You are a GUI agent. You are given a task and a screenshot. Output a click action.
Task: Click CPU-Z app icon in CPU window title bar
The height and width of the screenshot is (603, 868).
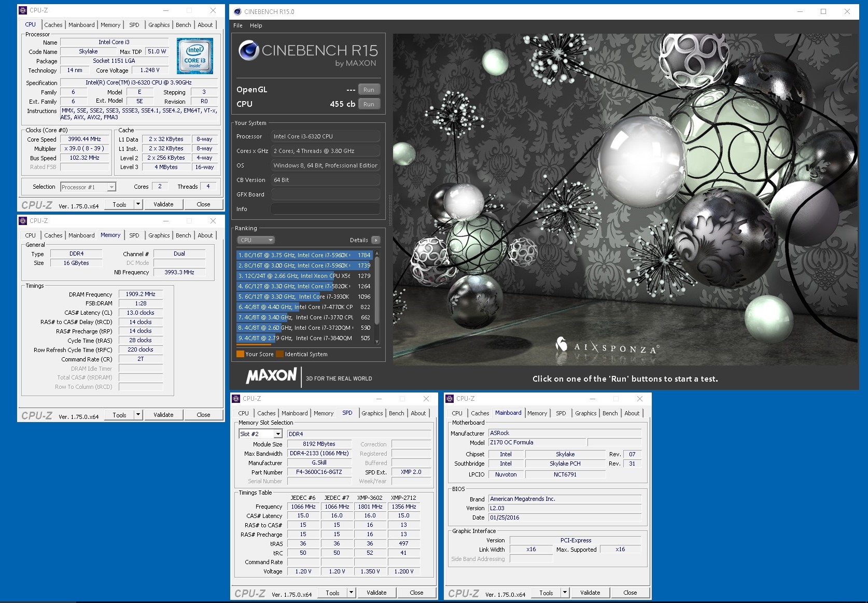point(23,10)
